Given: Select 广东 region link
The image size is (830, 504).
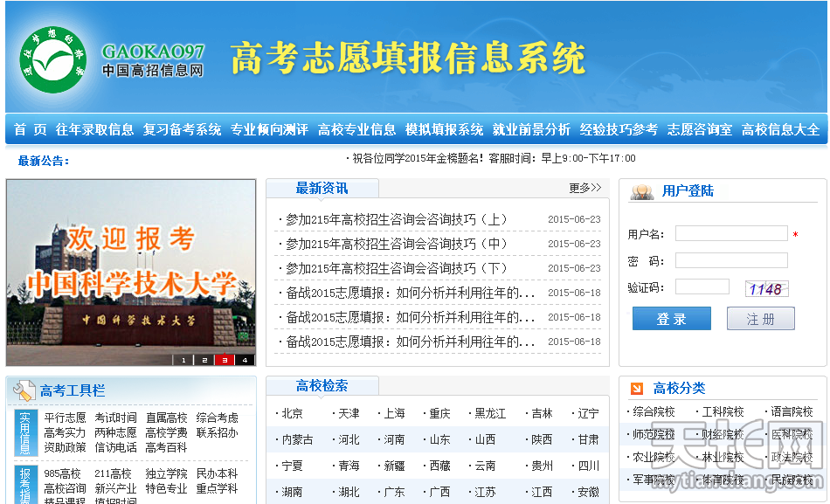Looking at the screenshot, I should click(x=394, y=493).
